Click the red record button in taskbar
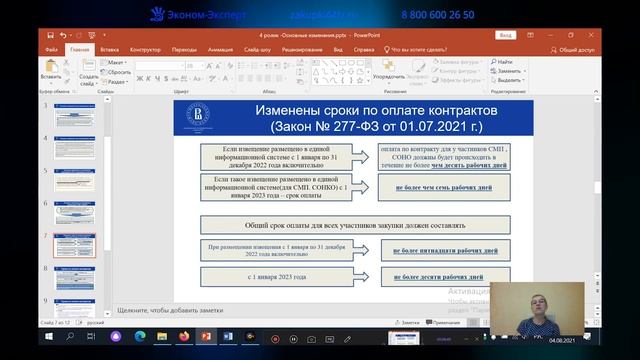 pos(275,339)
